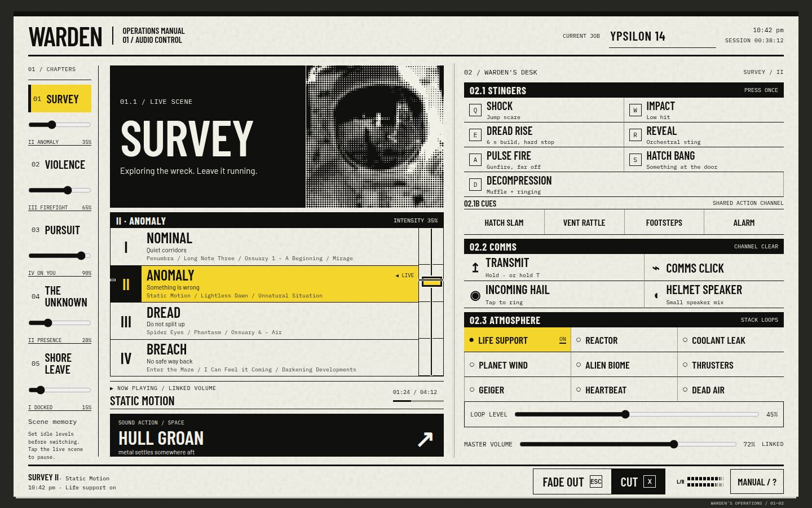Click the Roman numeral IV for Breach
The image size is (812, 508).
point(126,358)
